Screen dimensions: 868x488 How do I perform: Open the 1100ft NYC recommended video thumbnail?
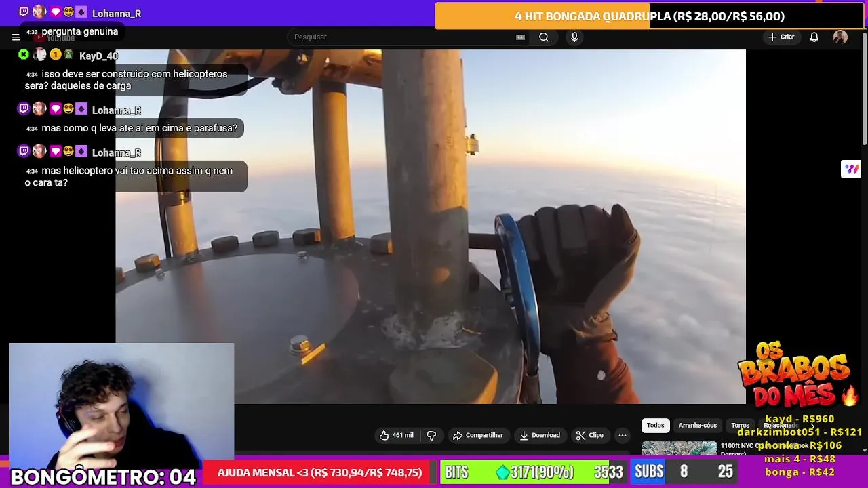679,448
